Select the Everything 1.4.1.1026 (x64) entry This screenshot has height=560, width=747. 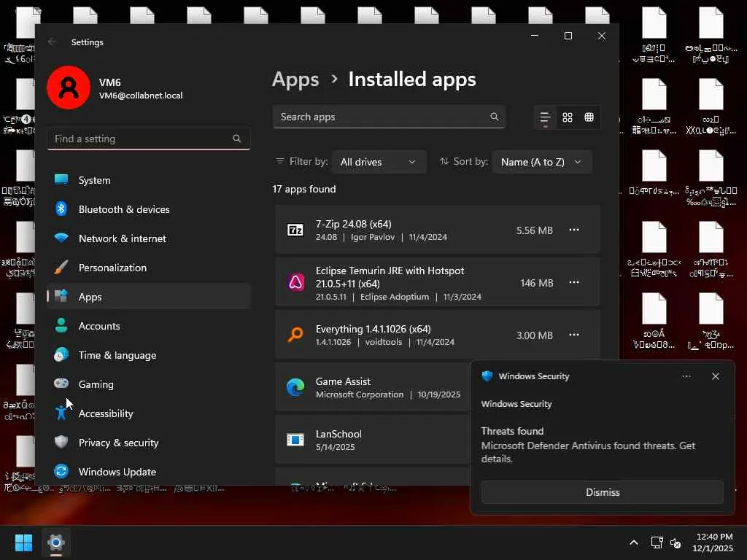pyautogui.click(x=438, y=335)
